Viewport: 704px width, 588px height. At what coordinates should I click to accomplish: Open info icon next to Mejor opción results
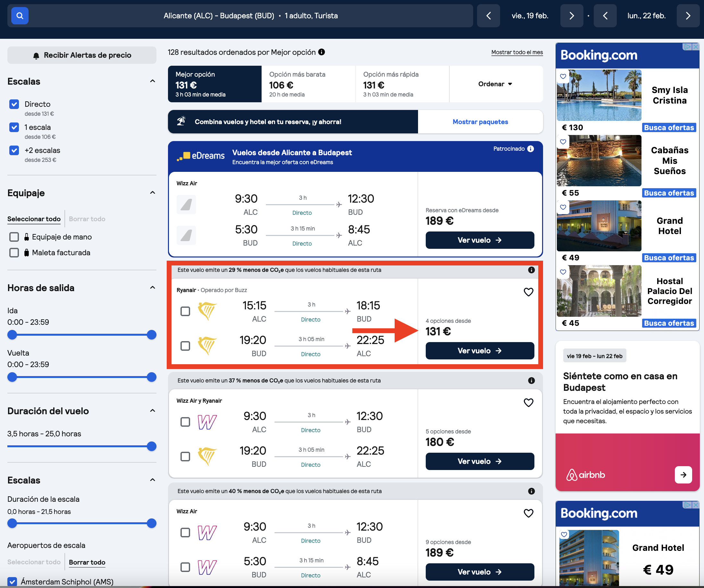click(x=322, y=52)
